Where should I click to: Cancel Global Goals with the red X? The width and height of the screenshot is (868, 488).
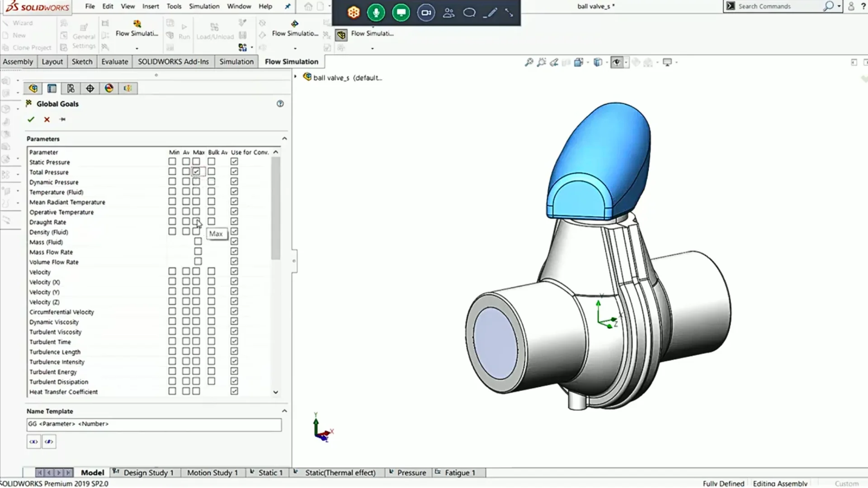point(47,119)
